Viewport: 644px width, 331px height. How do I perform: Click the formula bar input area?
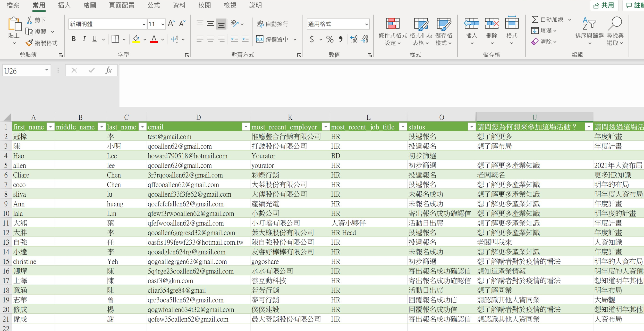point(381,86)
